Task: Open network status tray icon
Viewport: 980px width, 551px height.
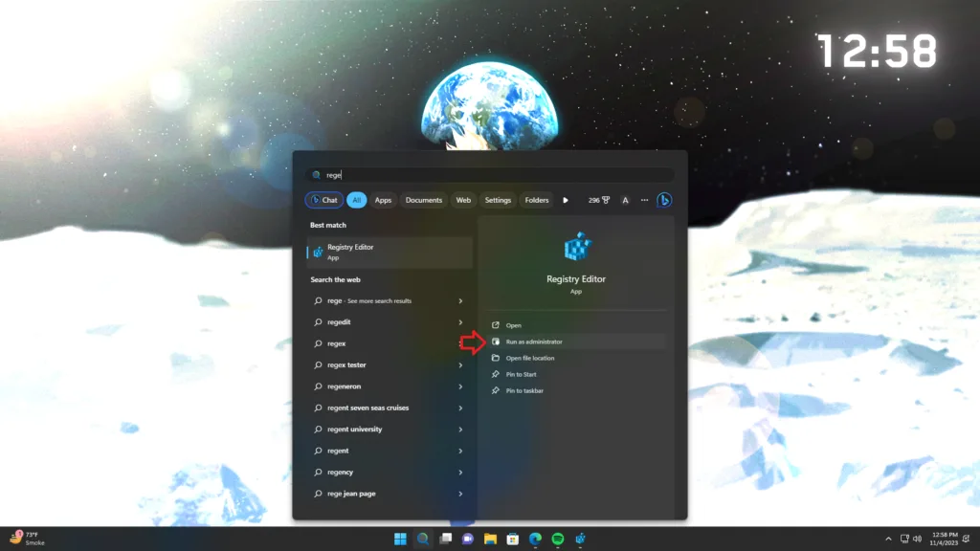Action: click(x=904, y=539)
